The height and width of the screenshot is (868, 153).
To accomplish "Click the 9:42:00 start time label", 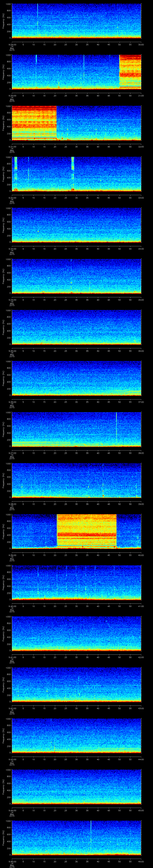I will [x=12, y=708].
